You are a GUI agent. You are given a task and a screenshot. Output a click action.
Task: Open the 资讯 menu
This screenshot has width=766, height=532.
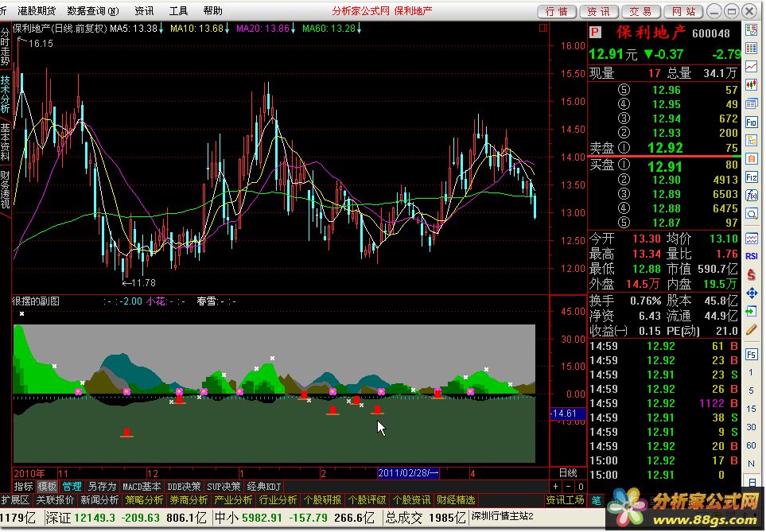[x=144, y=11]
